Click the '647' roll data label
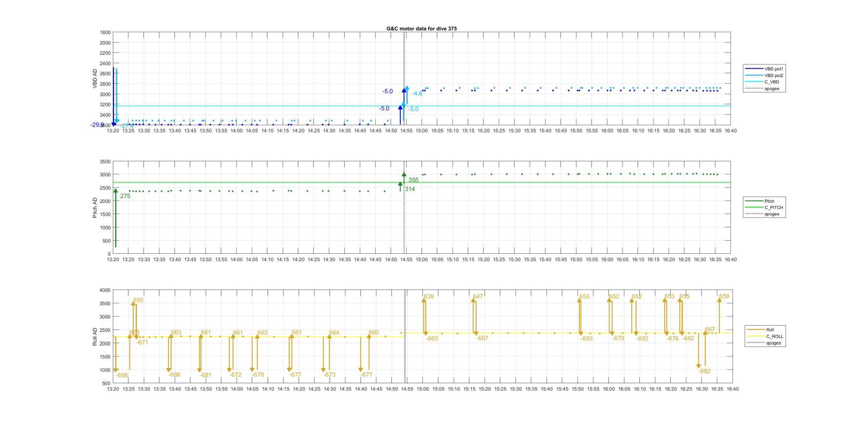This screenshot has width=868, height=430. coord(478,297)
